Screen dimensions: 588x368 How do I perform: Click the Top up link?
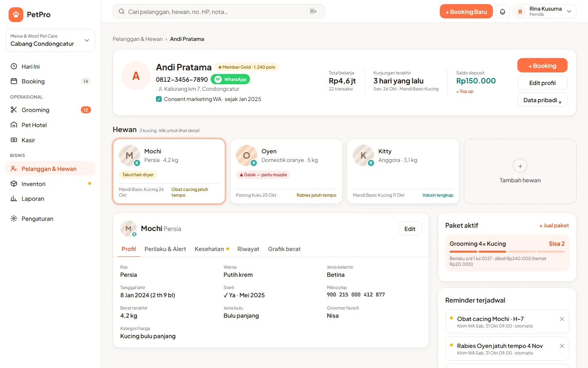[x=465, y=92]
